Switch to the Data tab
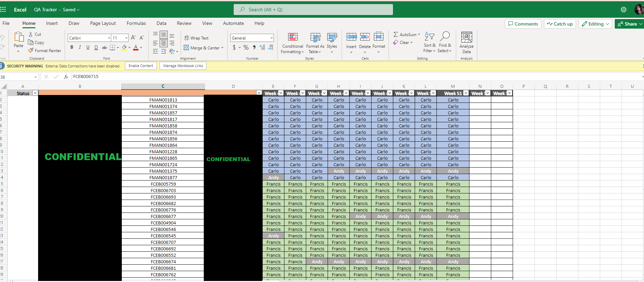Screen dimensions: 644x282 (x=161, y=23)
